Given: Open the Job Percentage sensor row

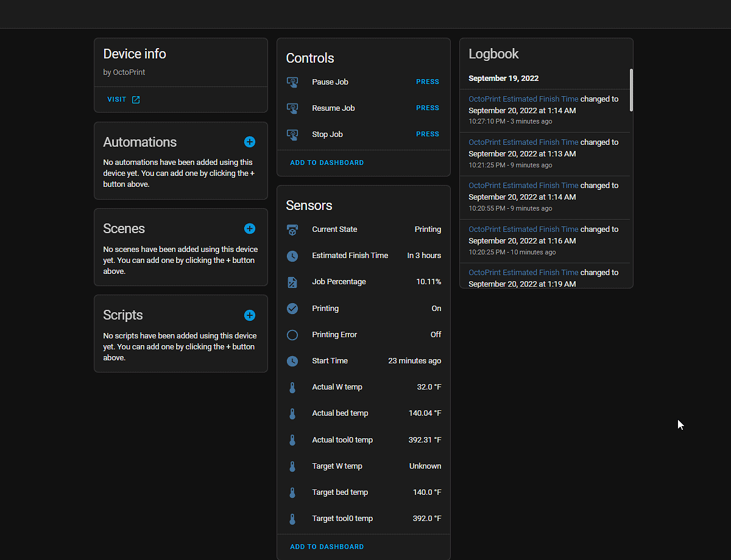Looking at the screenshot, I should pyautogui.click(x=364, y=282).
